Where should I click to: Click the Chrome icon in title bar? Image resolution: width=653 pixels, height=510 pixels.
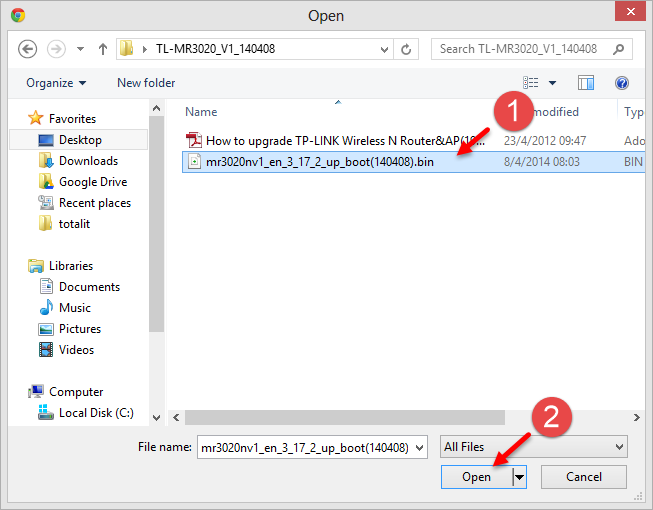pos(18,15)
